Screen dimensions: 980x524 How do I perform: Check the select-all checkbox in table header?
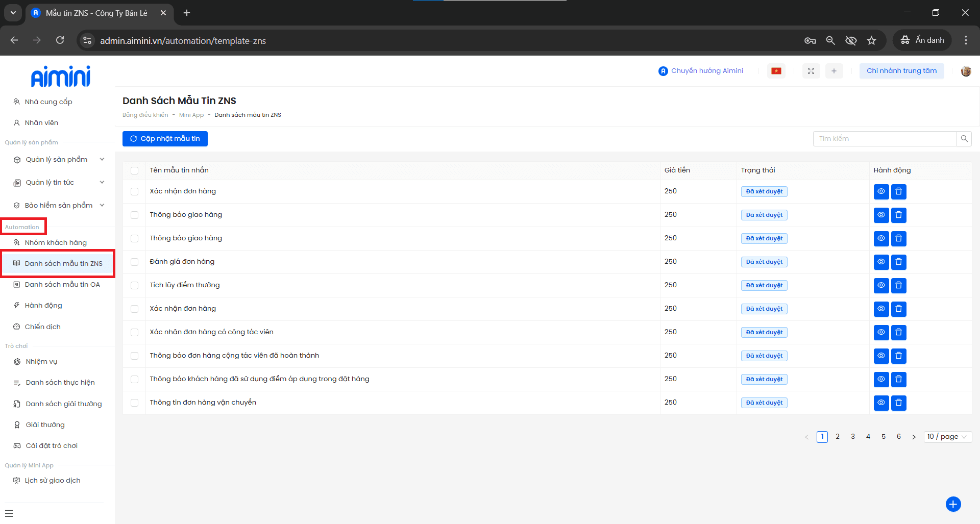[x=135, y=170]
